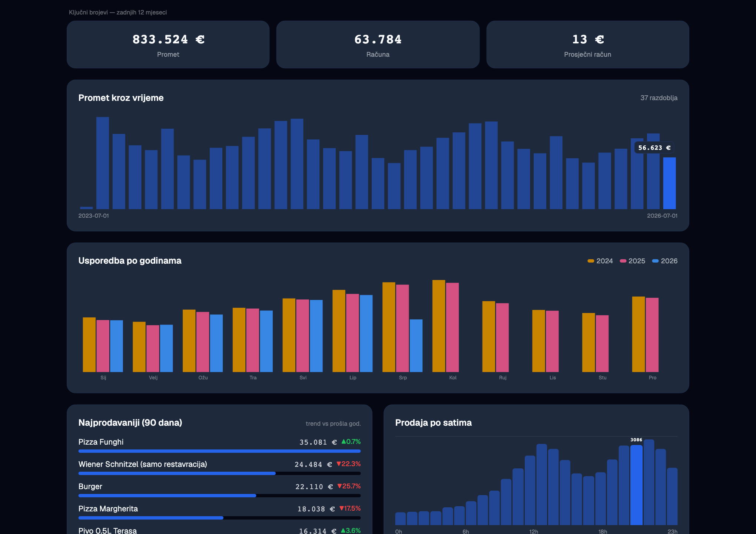The width and height of the screenshot is (756, 534).
Task: Click the Pizza Funghi progress bar
Action: (219, 451)
